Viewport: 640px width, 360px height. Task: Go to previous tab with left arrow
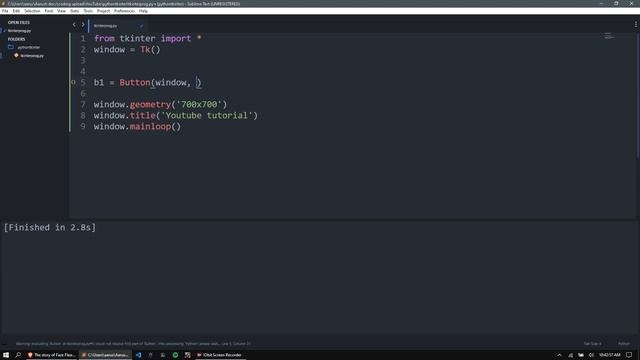pyautogui.click(x=74, y=24)
